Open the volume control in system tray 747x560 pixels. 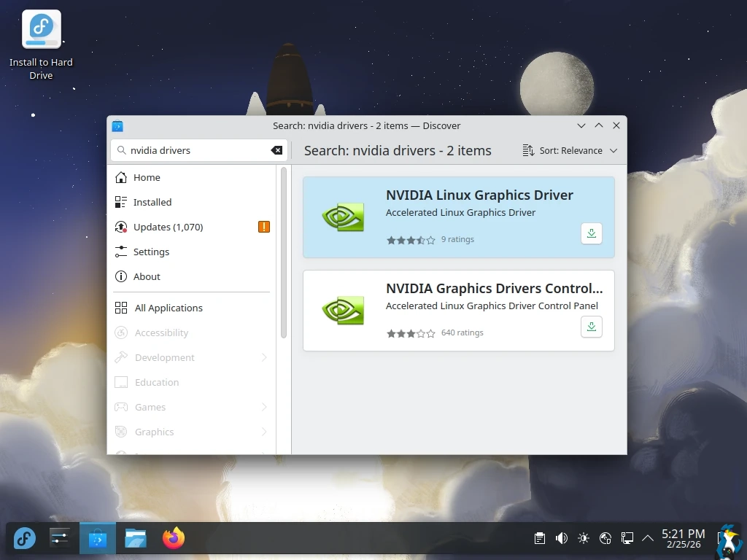(561, 539)
